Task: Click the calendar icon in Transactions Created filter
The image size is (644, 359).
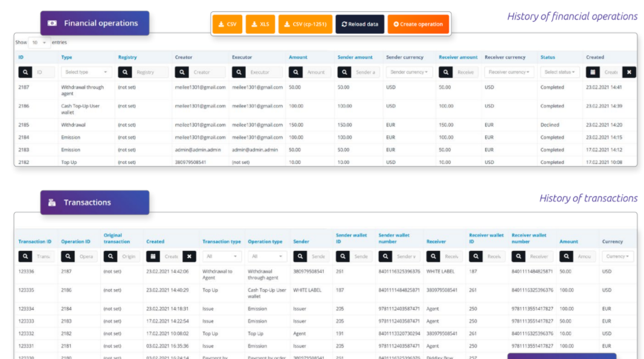Action: click(x=153, y=256)
